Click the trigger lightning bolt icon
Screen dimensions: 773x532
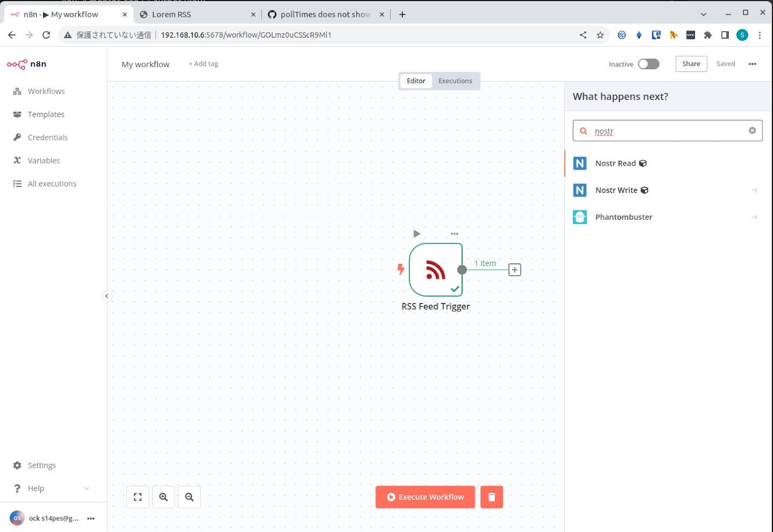coord(401,269)
